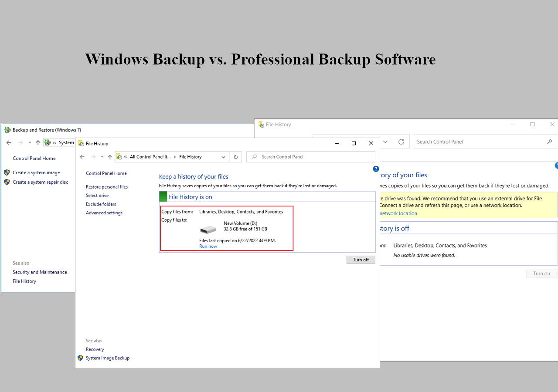
Task: Go back in the Backup and Restore window
Action: (x=9, y=142)
